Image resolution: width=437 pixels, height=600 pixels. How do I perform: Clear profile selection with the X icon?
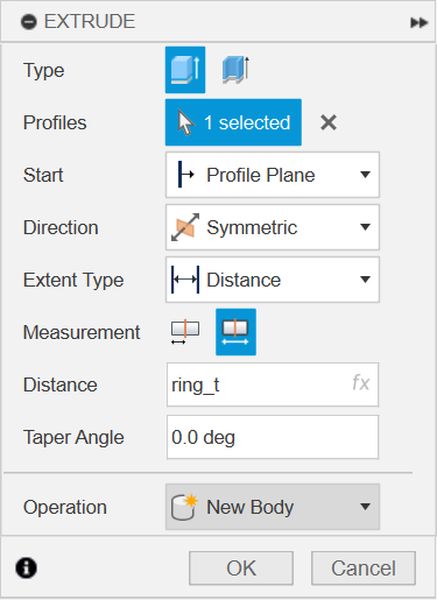point(328,123)
